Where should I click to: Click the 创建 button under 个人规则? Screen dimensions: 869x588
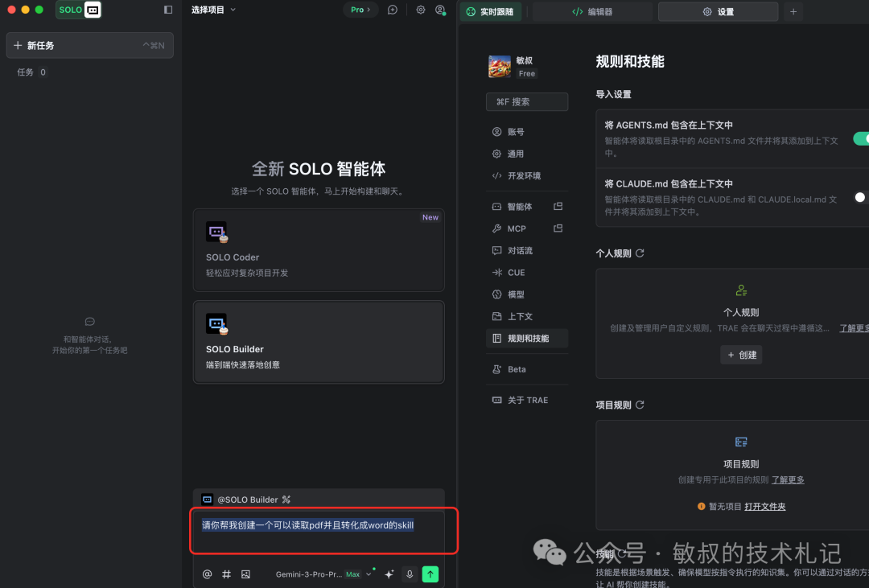(740, 355)
